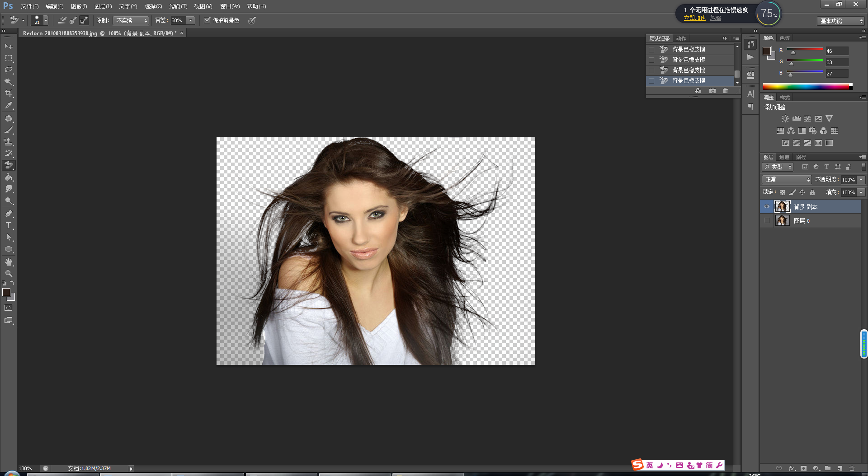
Task: Select the Path Selection tool
Action: point(9,237)
